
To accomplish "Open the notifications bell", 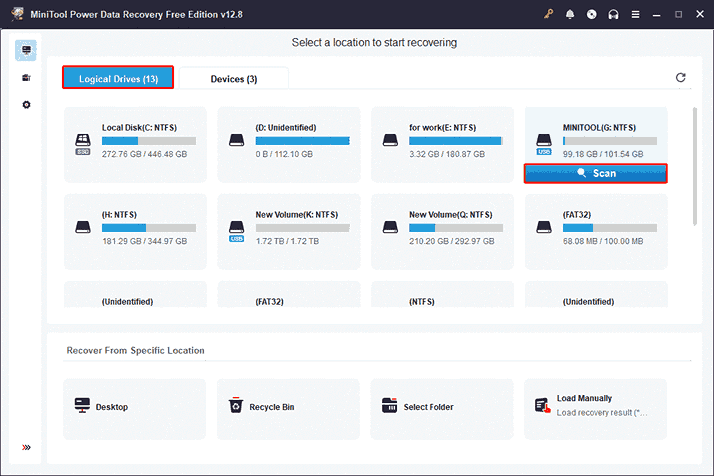I will [570, 14].
